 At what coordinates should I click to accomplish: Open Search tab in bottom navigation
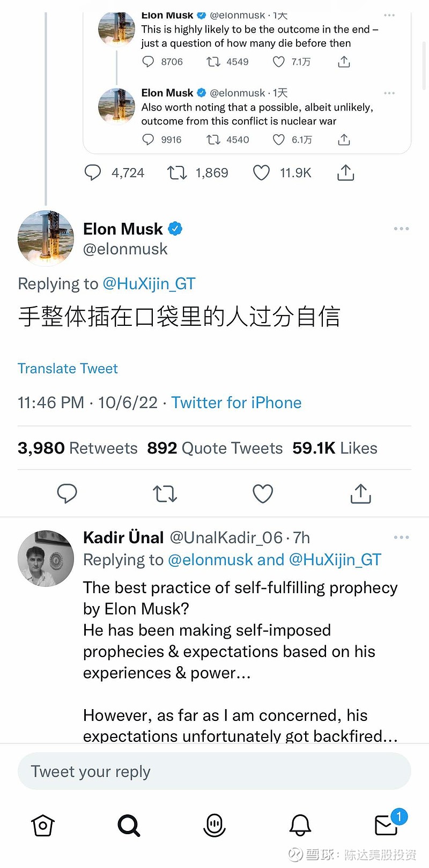coord(129,825)
